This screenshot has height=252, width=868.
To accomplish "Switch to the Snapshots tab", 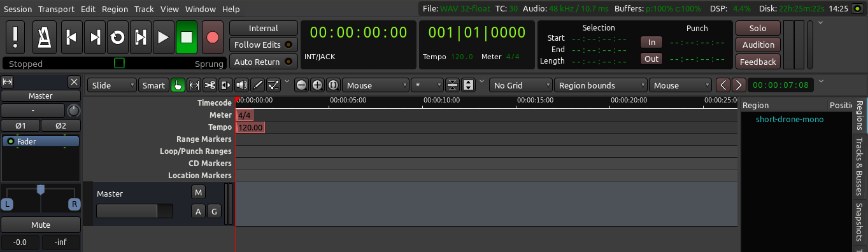I will [860, 222].
